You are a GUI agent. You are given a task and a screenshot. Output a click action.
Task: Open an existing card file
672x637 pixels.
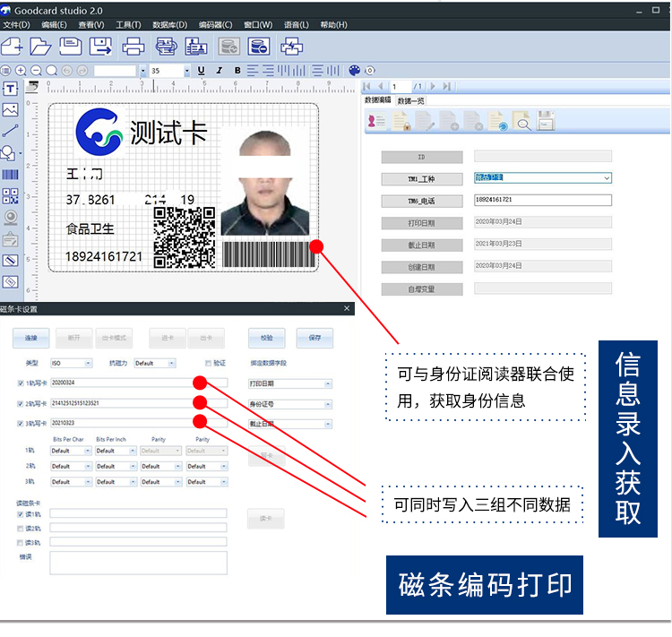40,47
